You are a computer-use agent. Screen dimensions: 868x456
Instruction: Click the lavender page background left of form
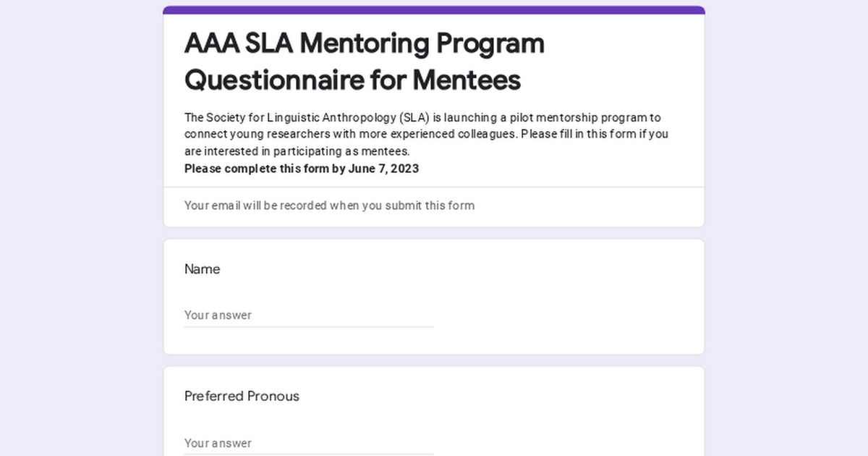point(81,228)
